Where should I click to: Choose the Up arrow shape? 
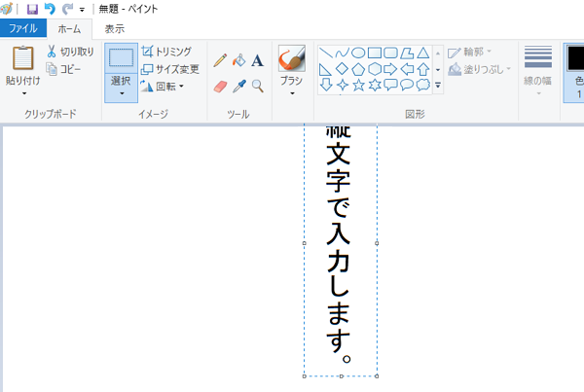(423, 69)
